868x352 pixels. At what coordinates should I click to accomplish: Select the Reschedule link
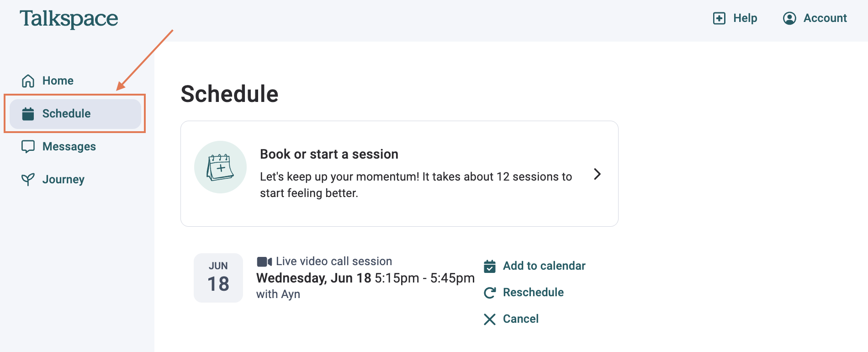(x=533, y=293)
